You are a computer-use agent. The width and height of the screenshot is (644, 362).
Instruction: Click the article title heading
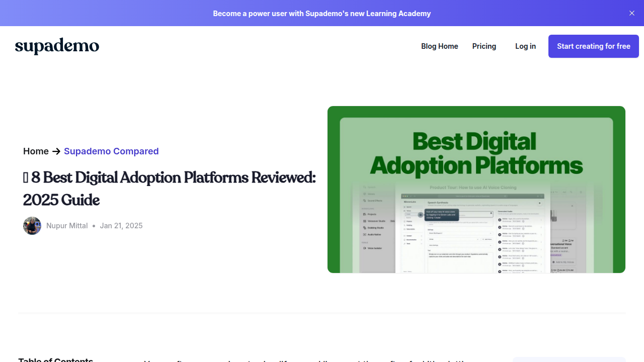coord(170,189)
